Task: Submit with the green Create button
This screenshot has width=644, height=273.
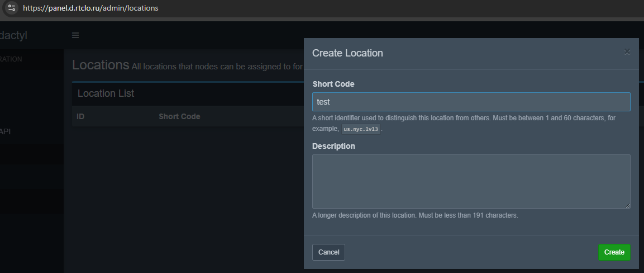Action: click(x=614, y=252)
